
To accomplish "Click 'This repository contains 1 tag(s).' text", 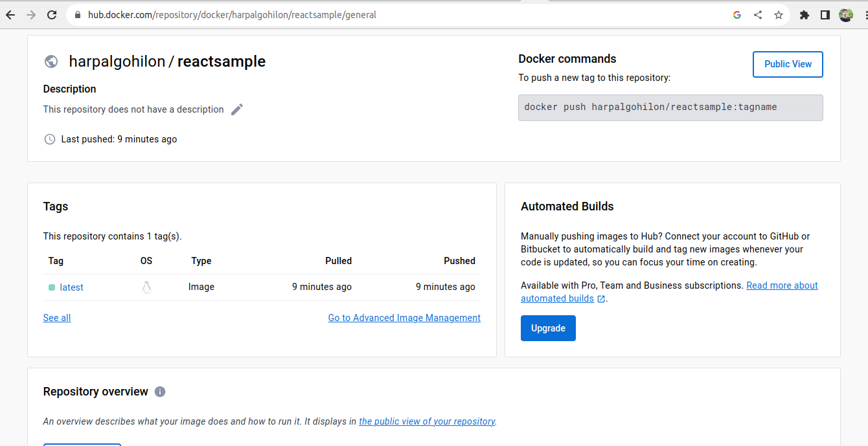I will [x=113, y=236].
